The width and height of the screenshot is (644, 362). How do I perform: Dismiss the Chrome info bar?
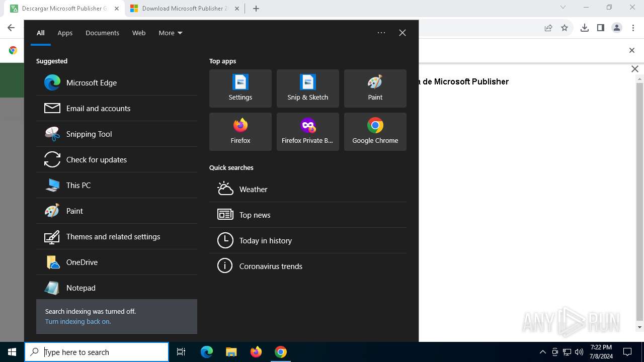click(x=632, y=50)
